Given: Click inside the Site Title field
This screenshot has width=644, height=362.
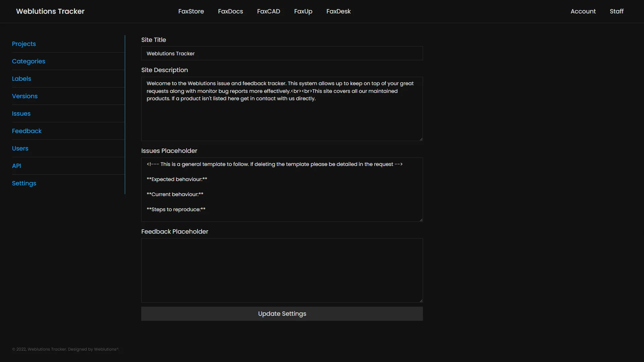Looking at the screenshot, I should click(282, 53).
